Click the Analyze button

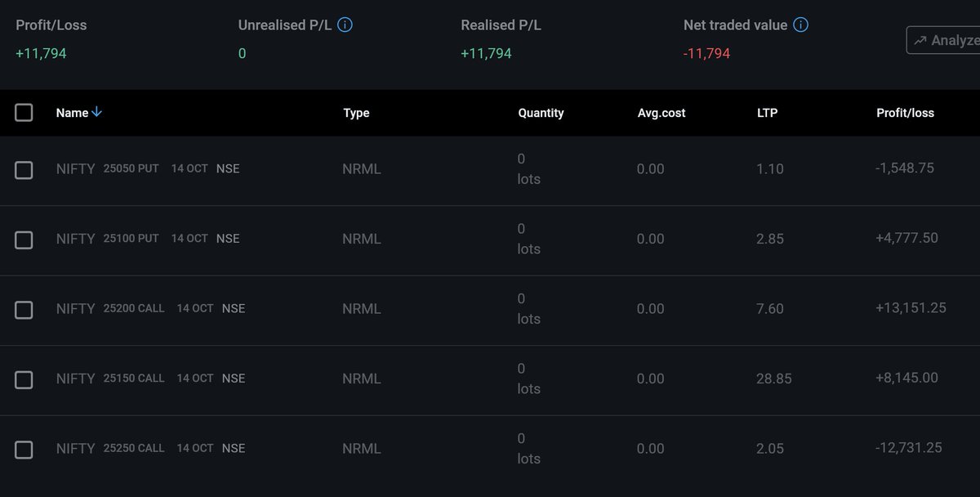pos(944,40)
